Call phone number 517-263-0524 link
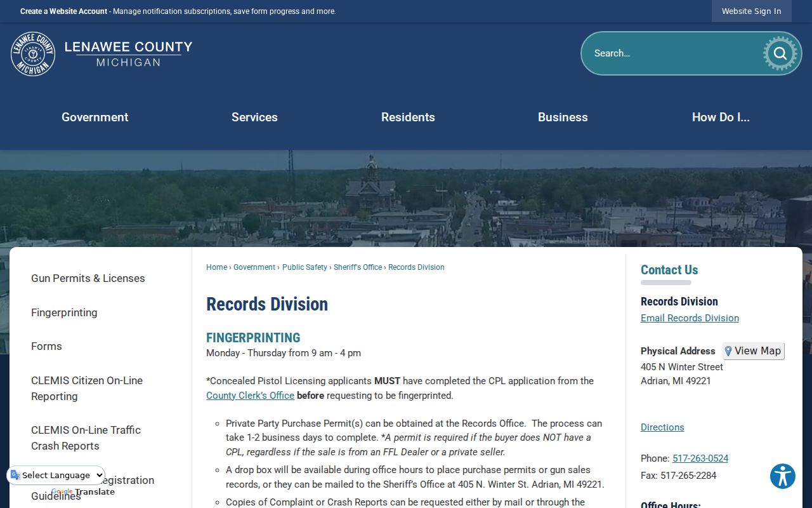Screen dimensions: 812x508 (700, 458)
